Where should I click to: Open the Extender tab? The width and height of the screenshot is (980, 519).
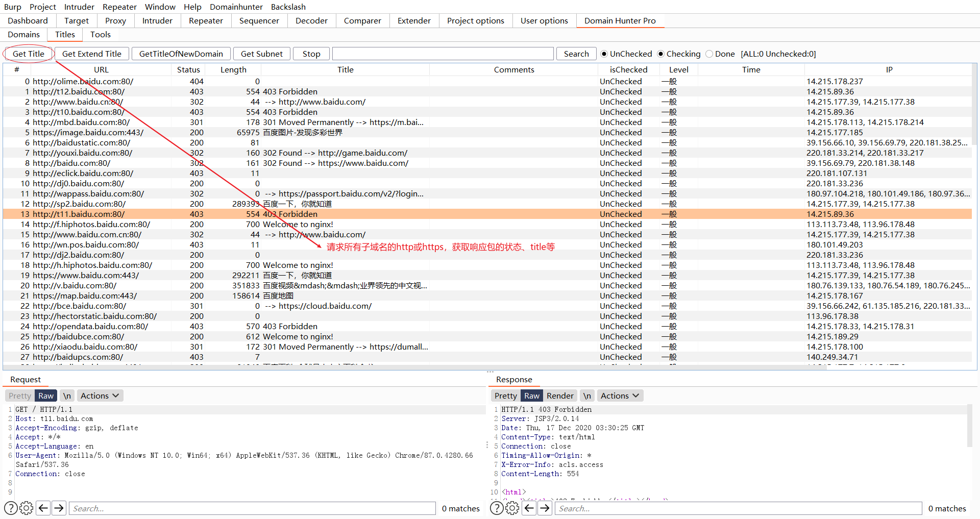coord(414,20)
